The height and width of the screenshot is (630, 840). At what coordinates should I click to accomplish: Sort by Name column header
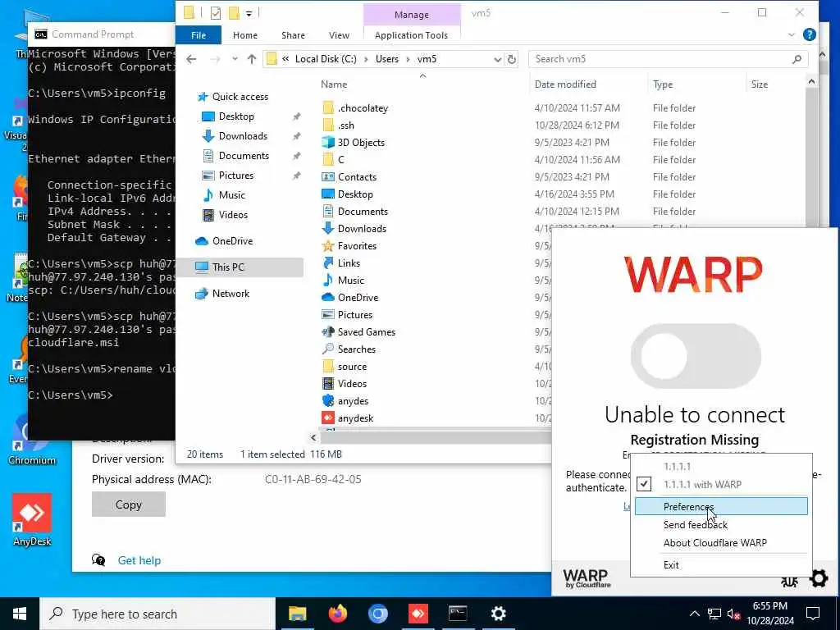334,84
